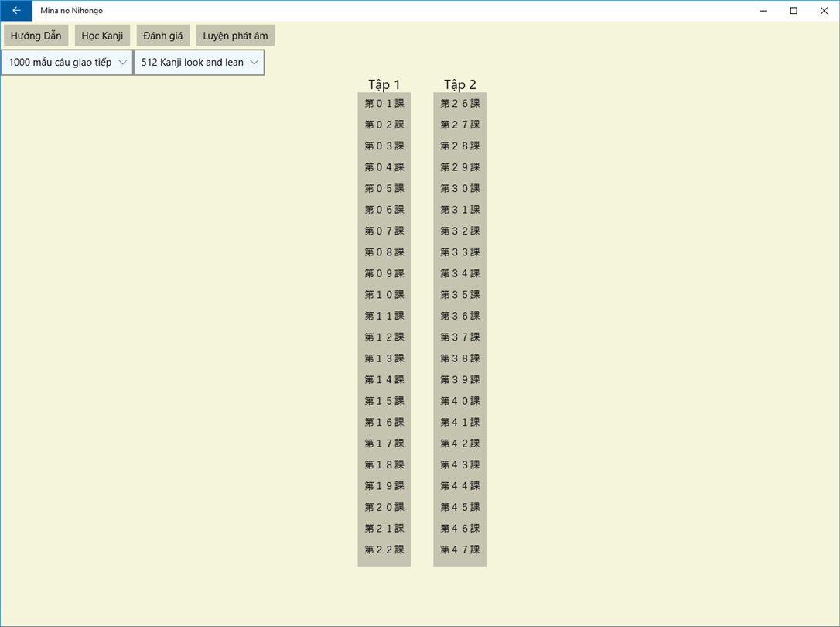Select lesson 第01課
This screenshot has height=627, width=840.
[384, 104]
